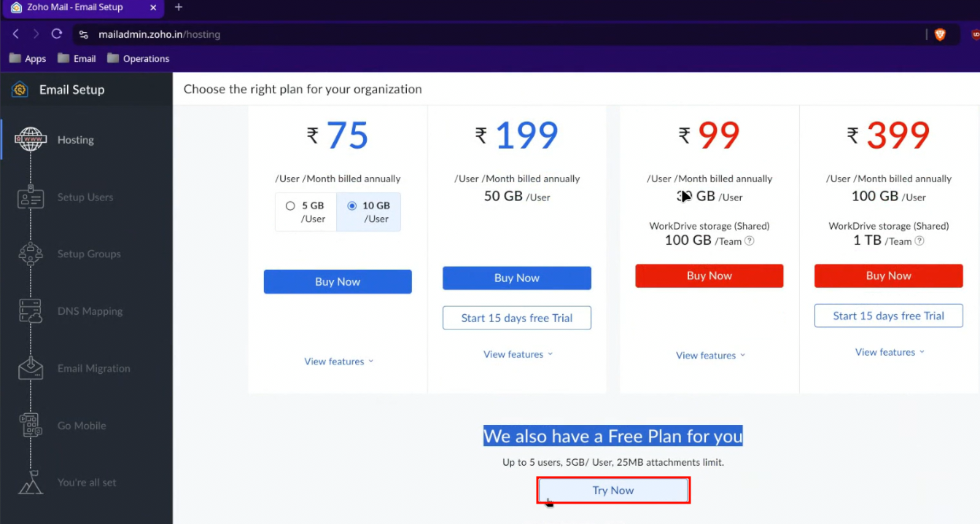This screenshot has height=524, width=980.
Task: Choose the 10 GB per user option
Action: coord(352,206)
